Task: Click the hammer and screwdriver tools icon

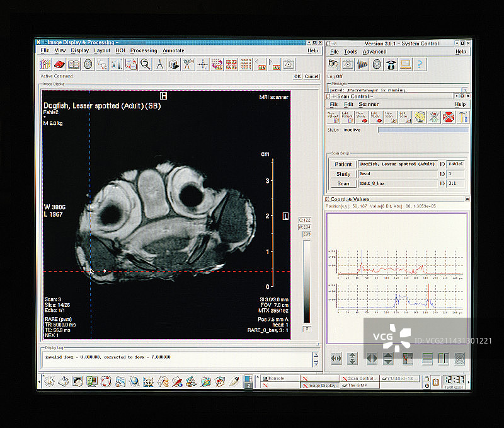Action: (462, 117)
